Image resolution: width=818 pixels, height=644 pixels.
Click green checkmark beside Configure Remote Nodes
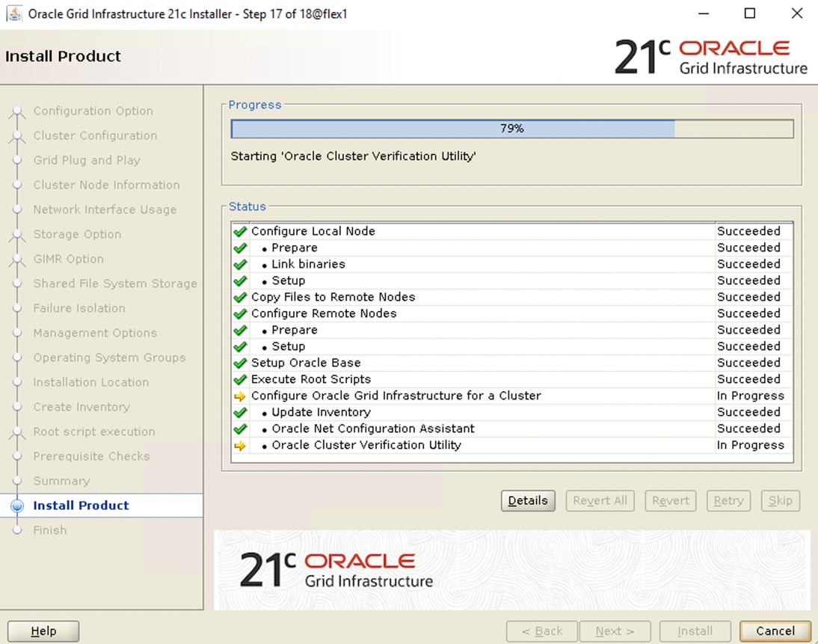click(x=240, y=313)
